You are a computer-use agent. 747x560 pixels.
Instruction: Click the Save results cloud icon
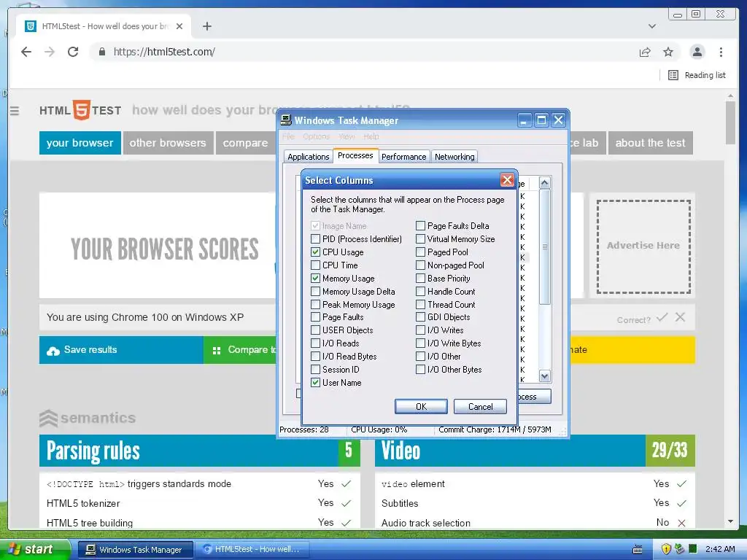[x=53, y=351]
